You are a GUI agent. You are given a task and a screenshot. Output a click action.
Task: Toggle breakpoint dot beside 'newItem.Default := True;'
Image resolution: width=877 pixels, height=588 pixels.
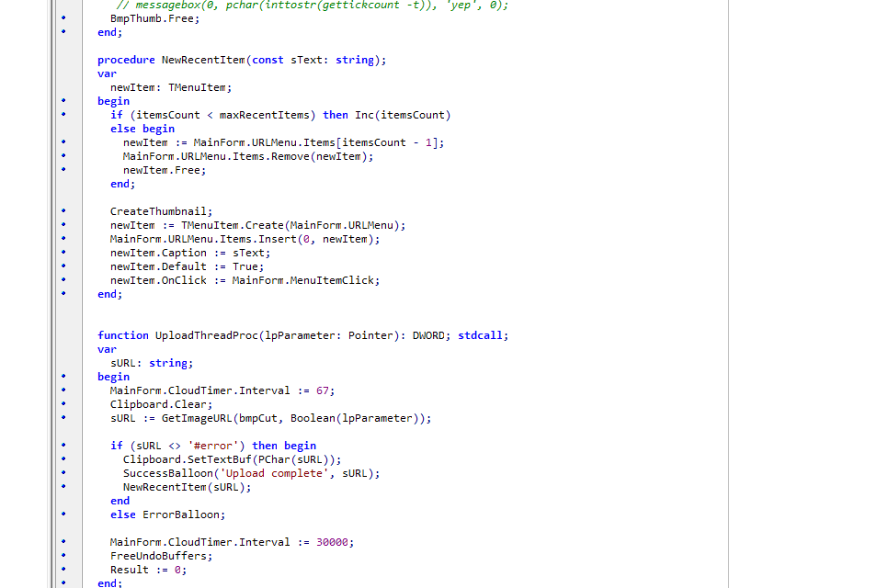[x=63, y=266]
